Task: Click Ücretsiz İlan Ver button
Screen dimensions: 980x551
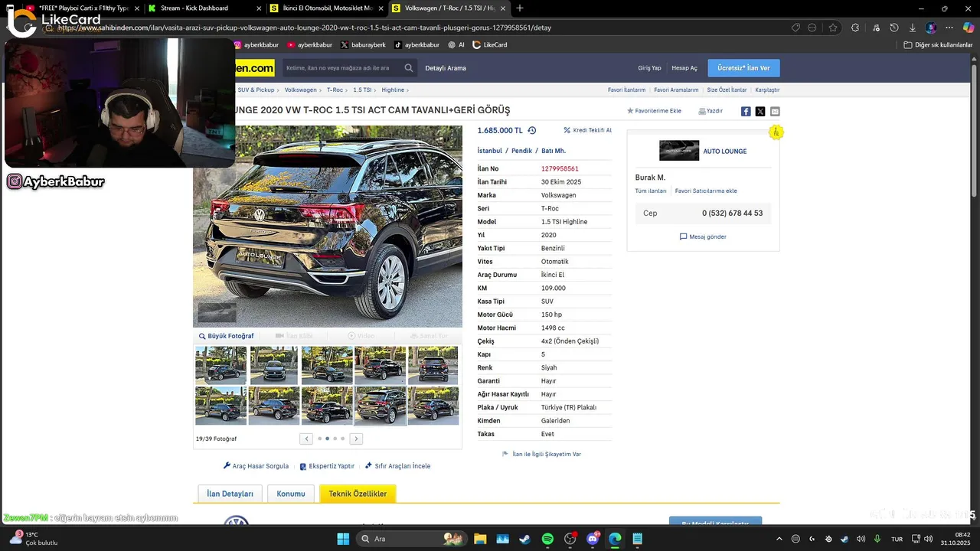Action: (743, 68)
